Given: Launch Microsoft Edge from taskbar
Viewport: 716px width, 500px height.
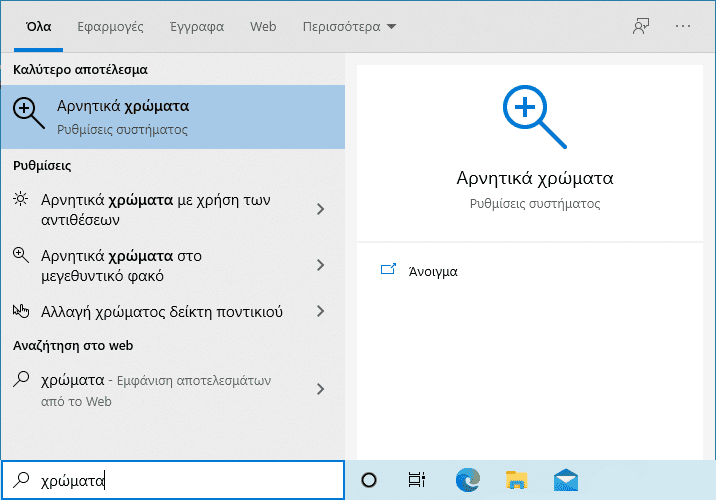Looking at the screenshot, I should coord(468,480).
